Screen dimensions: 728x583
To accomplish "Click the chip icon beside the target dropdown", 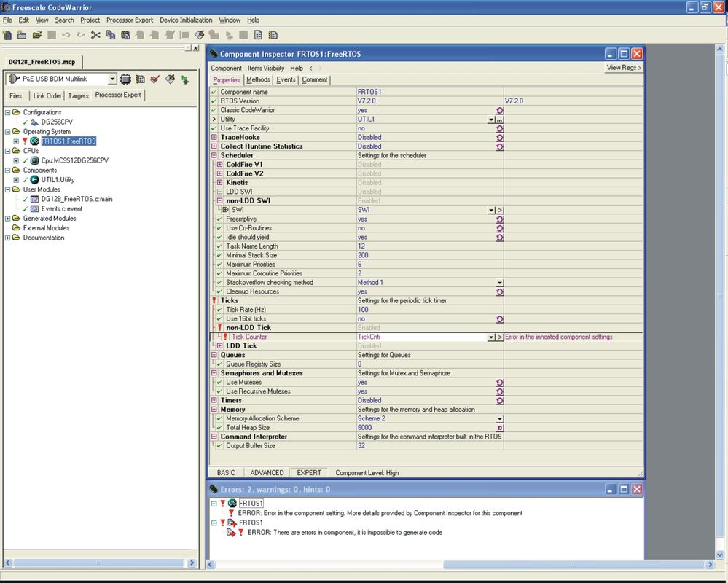I will coord(125,79).
